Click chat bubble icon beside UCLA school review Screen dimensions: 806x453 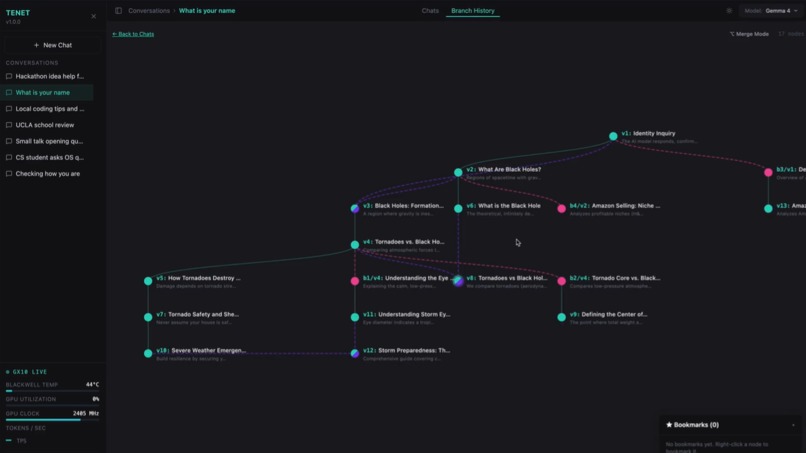9,125
